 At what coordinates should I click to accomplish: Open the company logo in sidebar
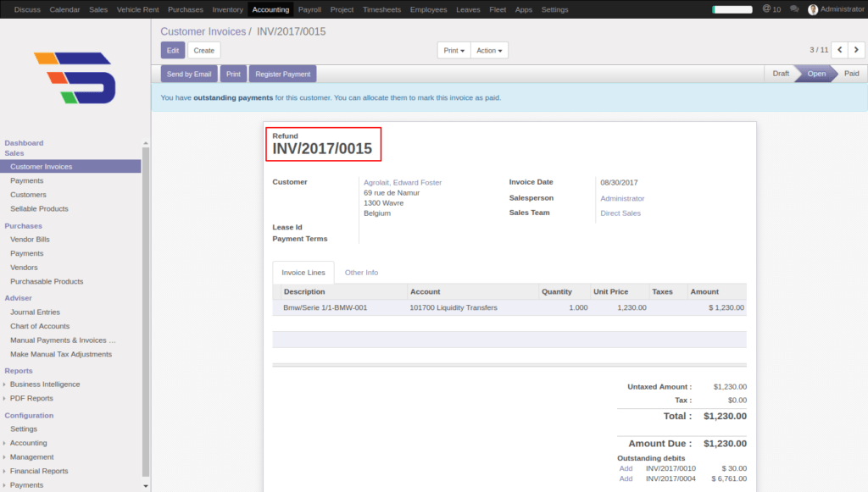pyautogui.click(x=75, y=78)
